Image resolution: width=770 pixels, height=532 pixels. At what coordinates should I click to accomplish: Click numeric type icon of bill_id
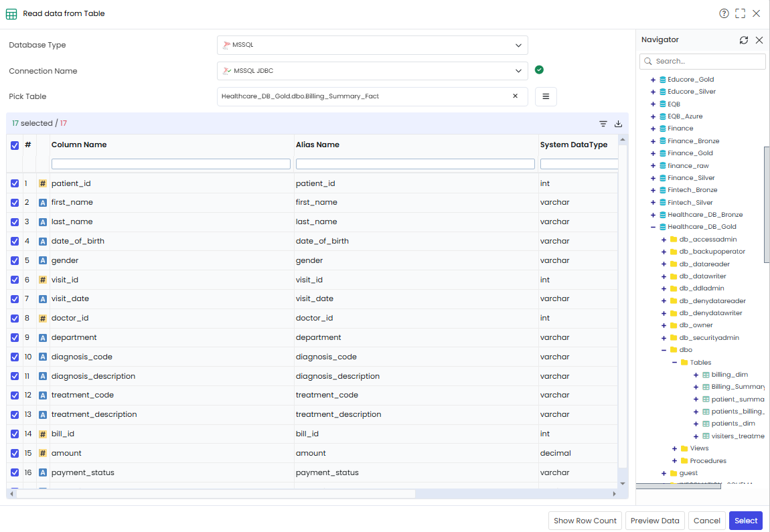click(x=43, y=434)
